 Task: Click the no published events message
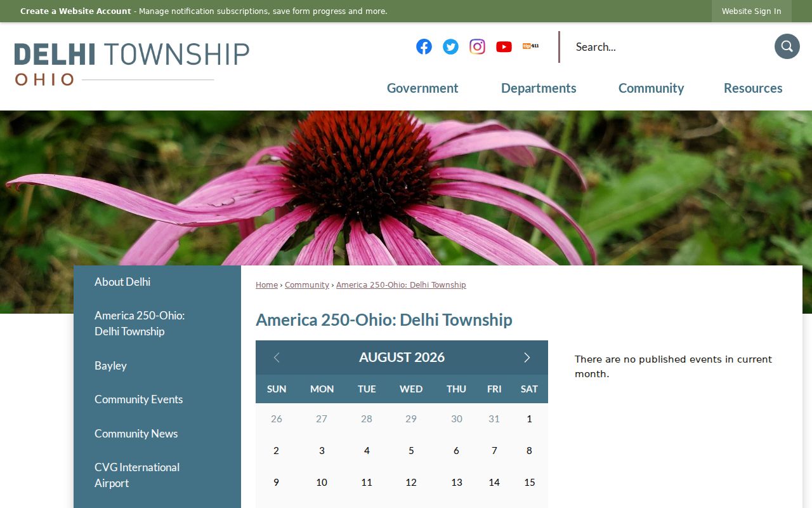pyautogui.click(x=673, y=367)
